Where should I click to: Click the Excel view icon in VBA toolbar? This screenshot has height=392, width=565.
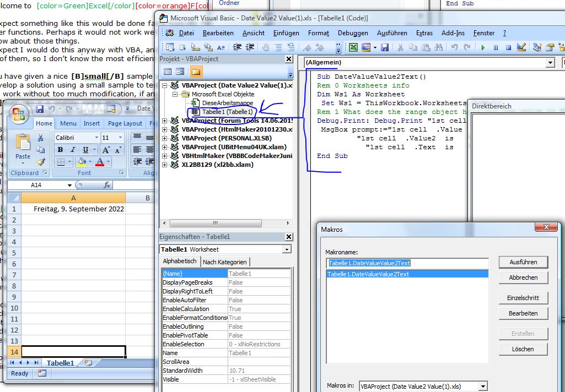pos(353,48)
